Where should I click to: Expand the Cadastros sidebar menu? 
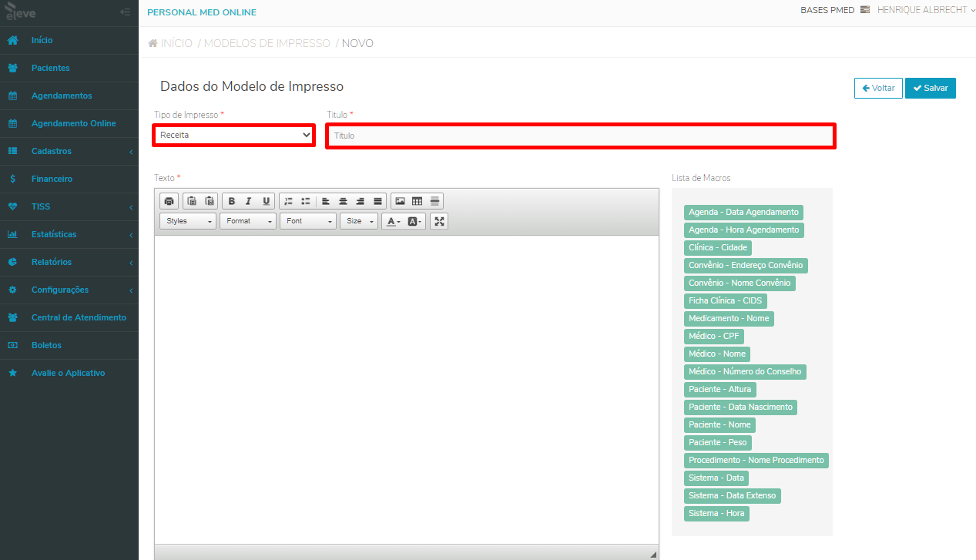(69, 151)
